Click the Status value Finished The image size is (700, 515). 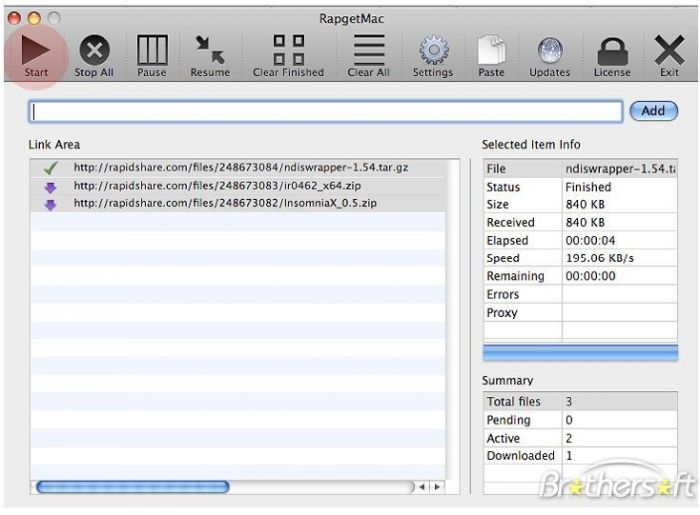pos(588,187)
